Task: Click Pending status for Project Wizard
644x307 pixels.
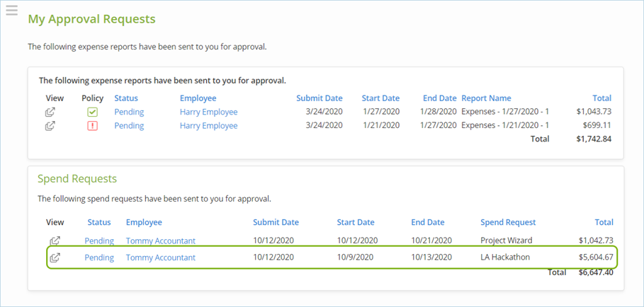Action: 99,241
